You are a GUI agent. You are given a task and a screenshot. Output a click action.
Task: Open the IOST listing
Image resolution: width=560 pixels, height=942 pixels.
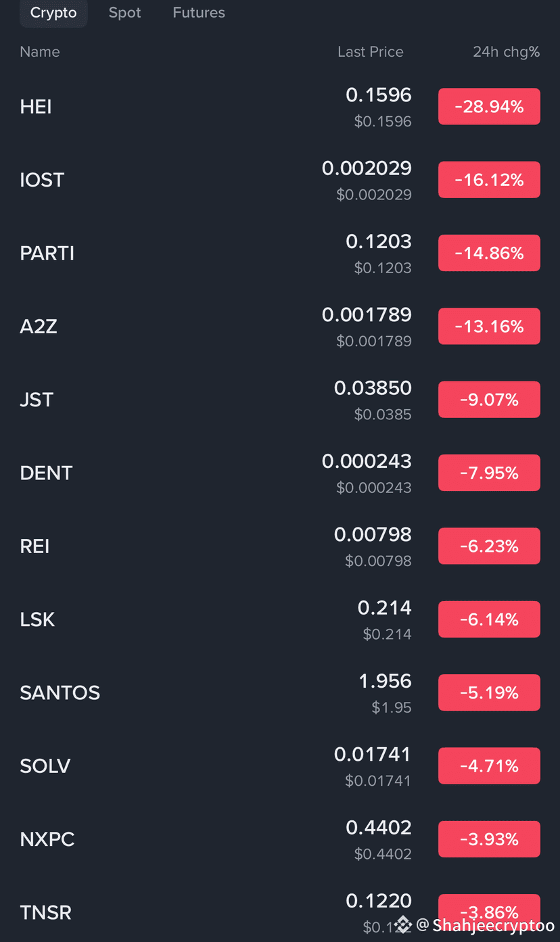point(280,180)
